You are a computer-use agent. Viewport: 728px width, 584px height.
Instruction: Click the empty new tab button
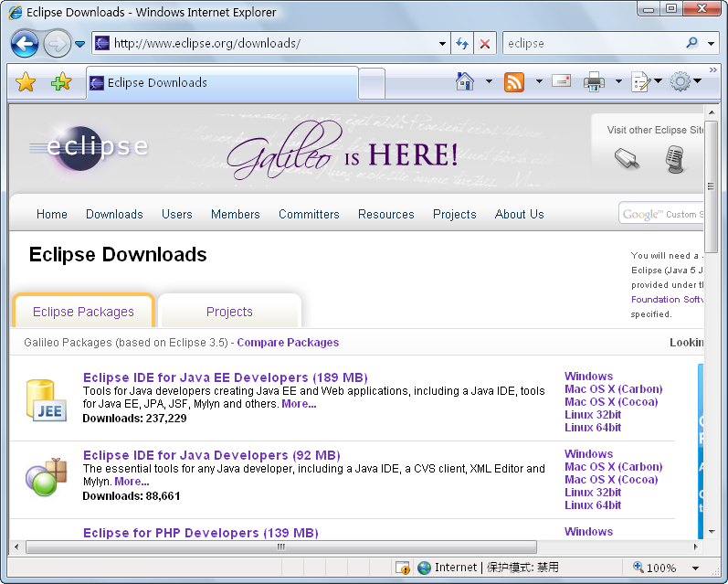371,83
